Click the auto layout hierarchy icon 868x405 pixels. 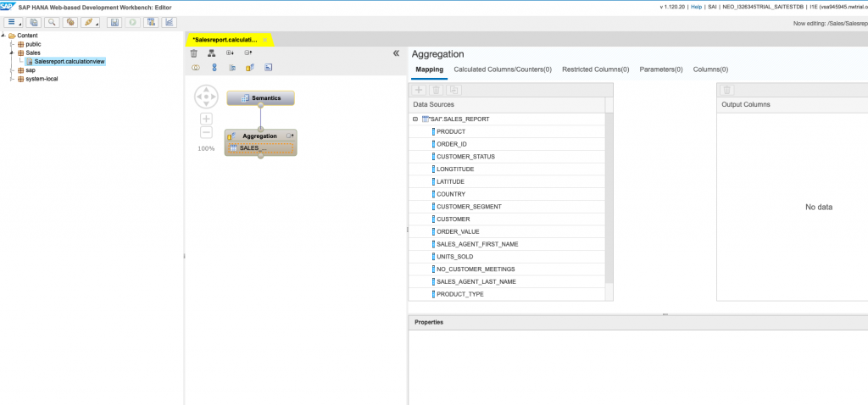pos(211,53)
